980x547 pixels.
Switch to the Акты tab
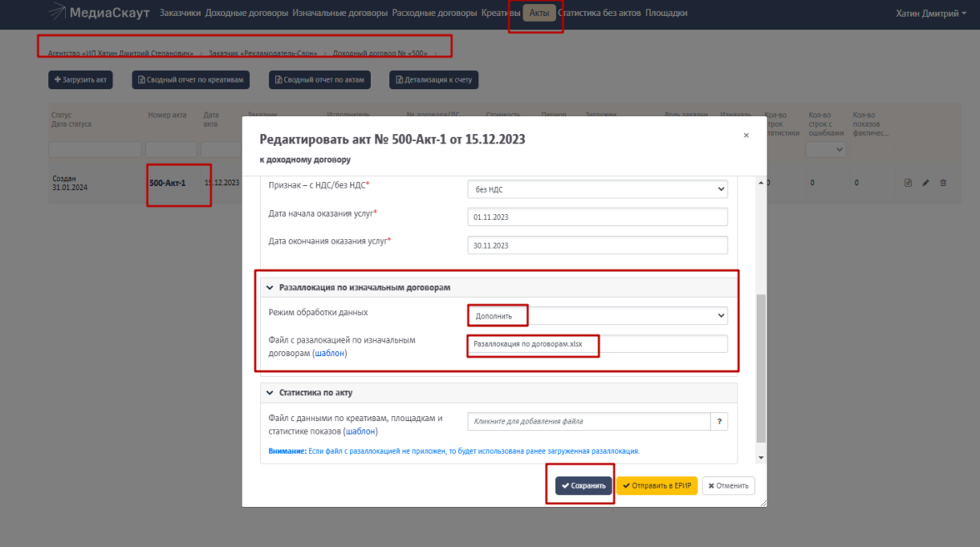click(x=538, y=13)
